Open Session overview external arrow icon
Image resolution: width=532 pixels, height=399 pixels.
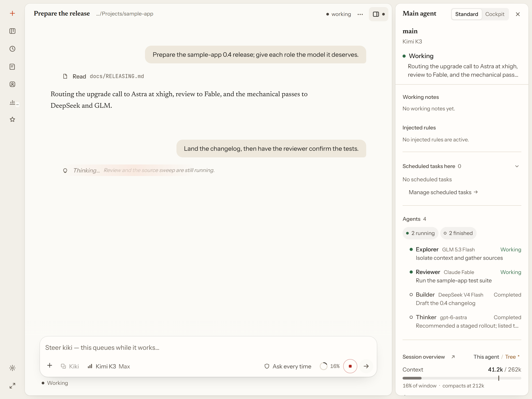[x=453, y=357]
